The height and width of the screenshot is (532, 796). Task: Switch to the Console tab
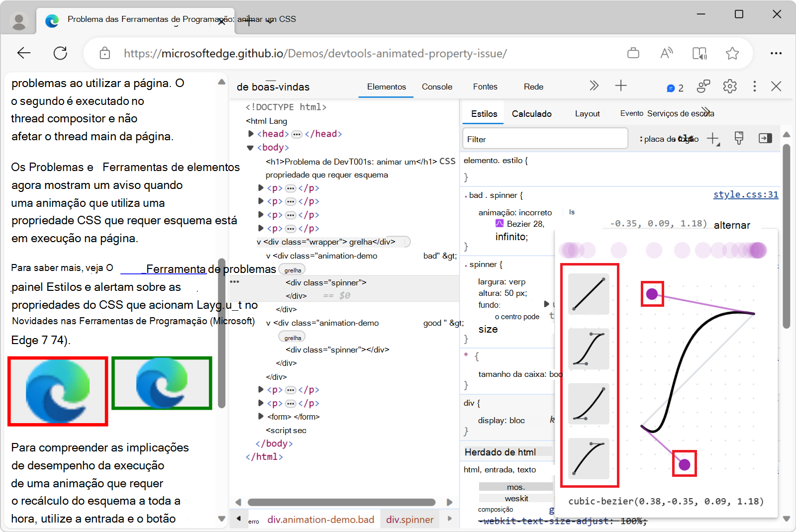pyautogui.click(x=436, y=86)
